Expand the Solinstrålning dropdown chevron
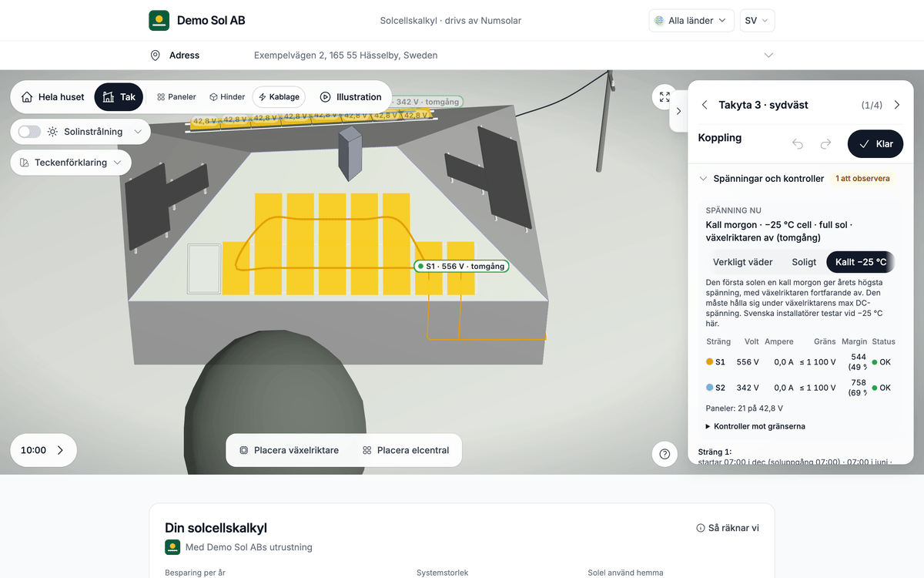Viewport: 924px width, 578px height. click(138, 132)
